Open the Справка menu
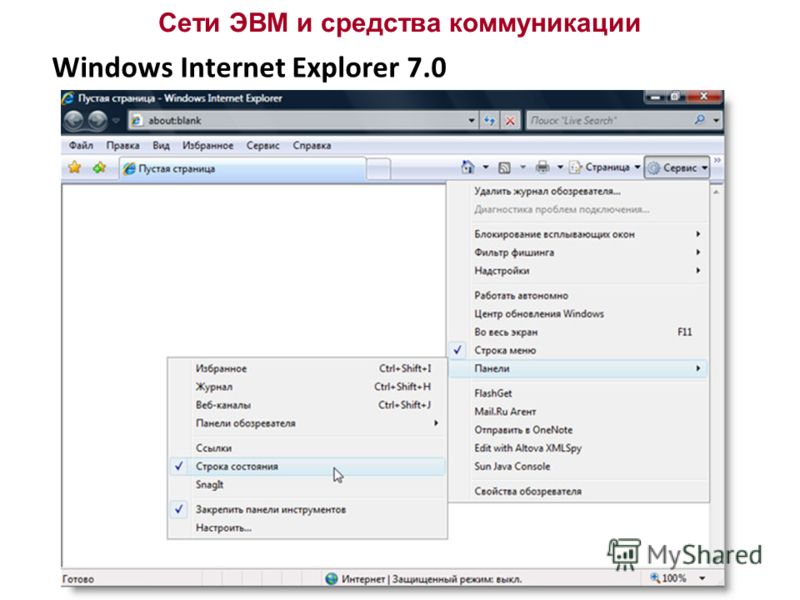The image size is (800, 600). pyautogui.click(x=312, y=146)
